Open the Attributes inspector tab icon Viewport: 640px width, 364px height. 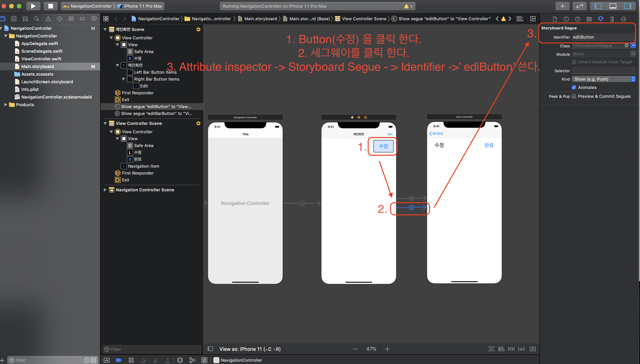point(600,19)
